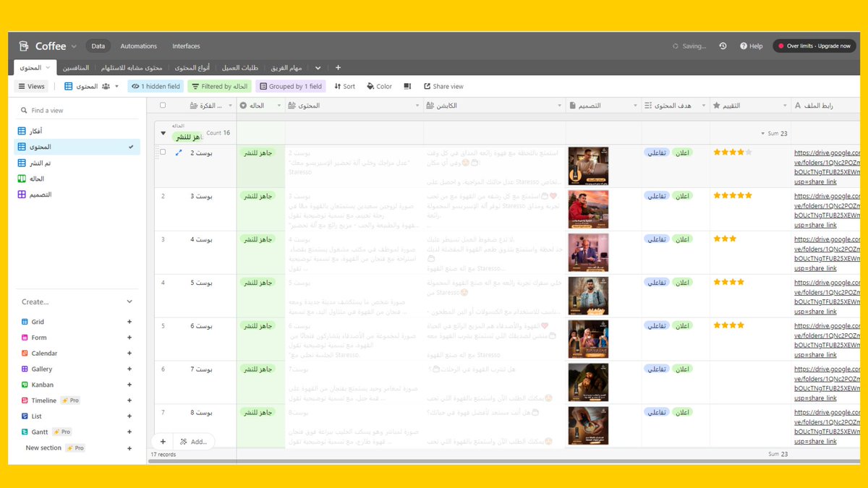This screenshot has height=488, width=868.
Task: Open the التصميم gallery view
Action: (x=77, y=194)
